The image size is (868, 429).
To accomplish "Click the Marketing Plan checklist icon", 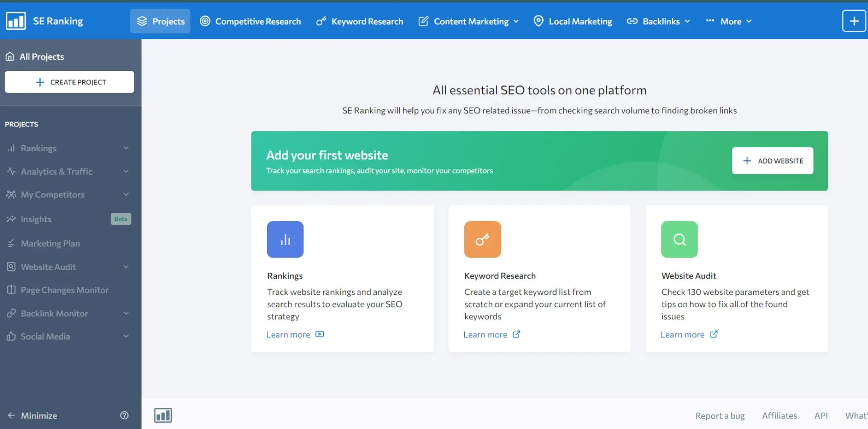I will (11, 243).
